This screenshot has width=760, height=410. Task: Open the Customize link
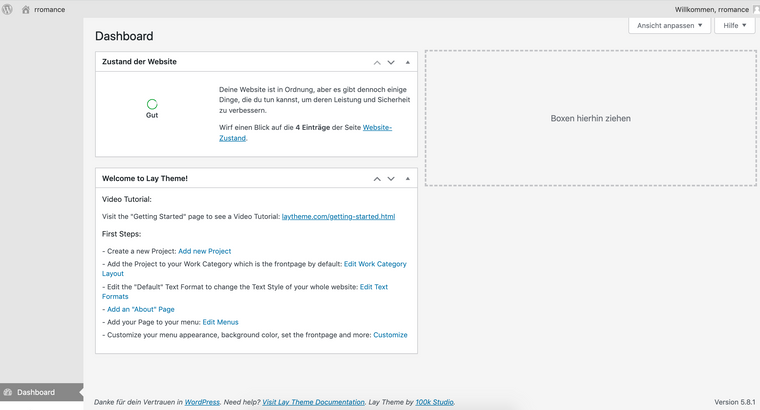[x=390, y=335]
